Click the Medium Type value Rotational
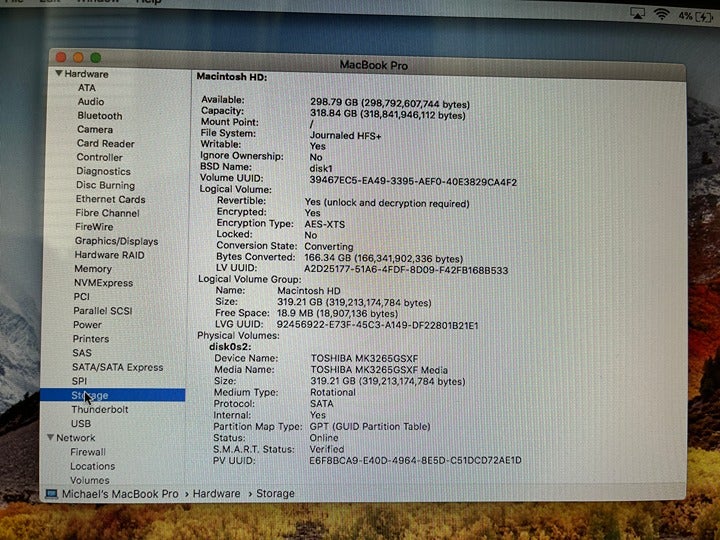The height and width of the screenshot is (540, 720). coord(332,392)
